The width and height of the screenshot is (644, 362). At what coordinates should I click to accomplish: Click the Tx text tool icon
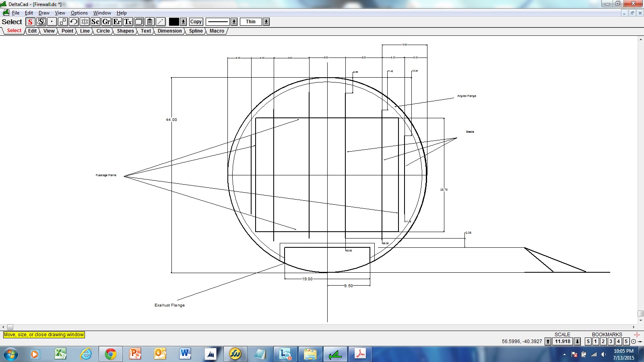pyautogui.click(x=128, y=22)
